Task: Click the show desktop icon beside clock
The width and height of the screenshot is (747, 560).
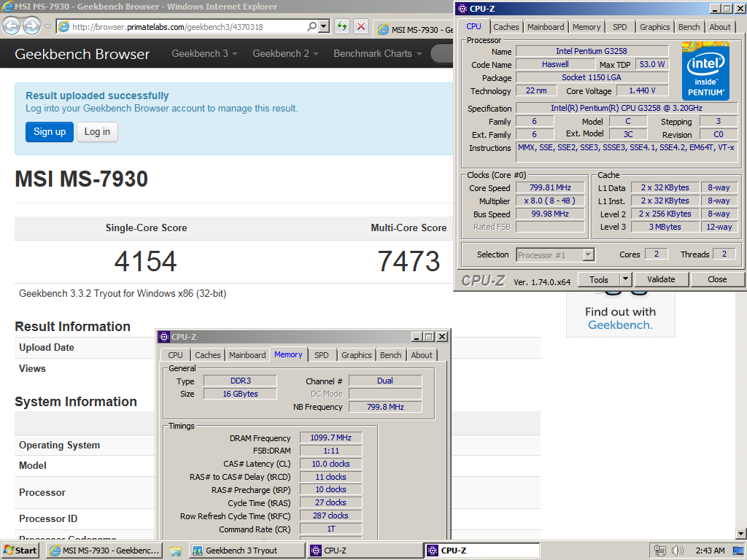Action: 738,551
